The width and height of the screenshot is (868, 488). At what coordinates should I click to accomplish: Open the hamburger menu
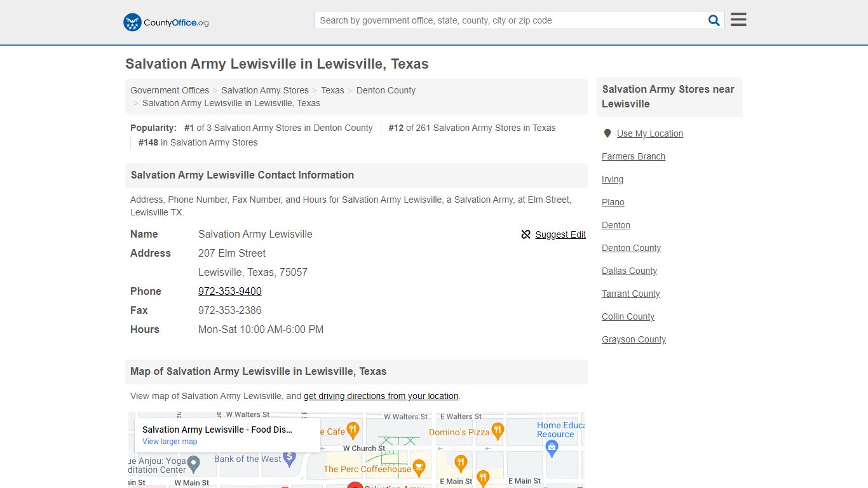(x=738, y=20)
